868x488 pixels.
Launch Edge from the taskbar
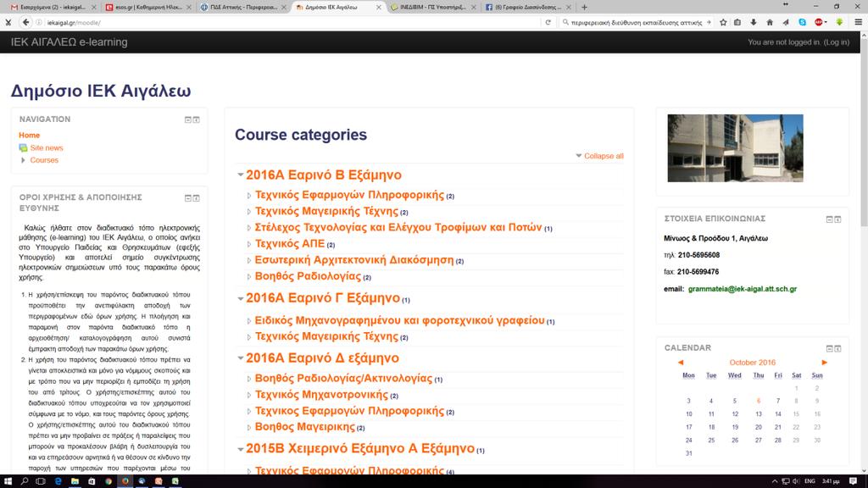[58, 481]
